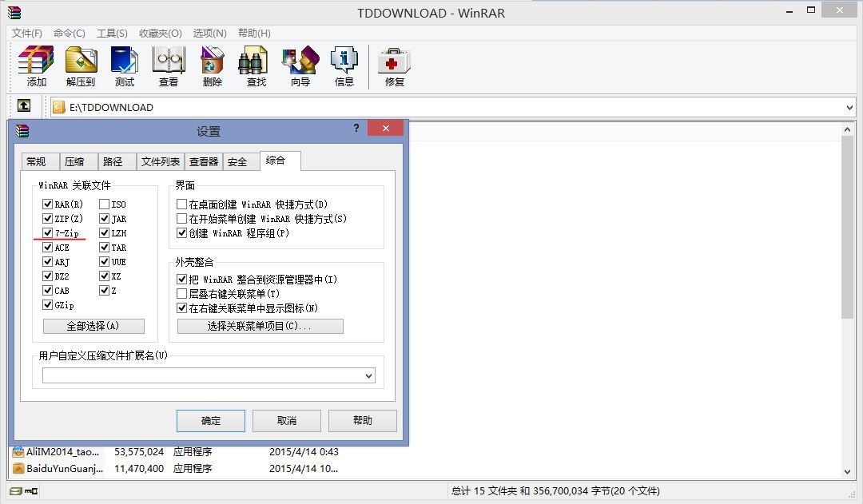
Task: Select the AliIM2014_tao file icon
Action: [x=18, y=452]
